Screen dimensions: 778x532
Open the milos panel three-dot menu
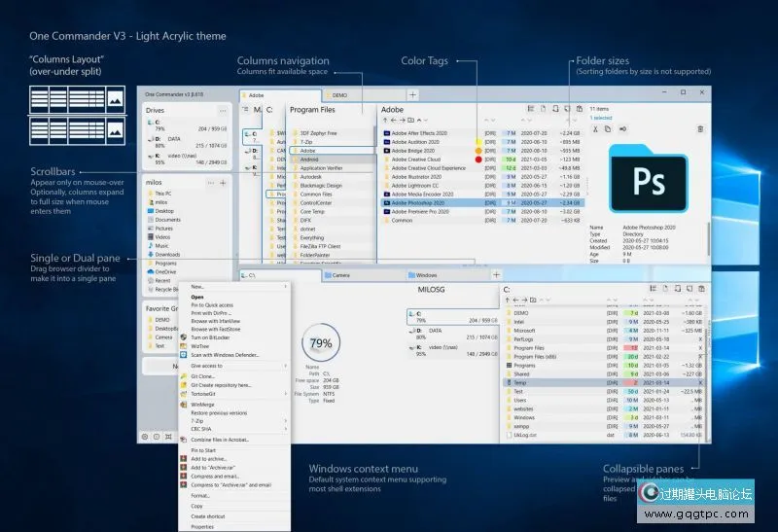click(209, 183)
